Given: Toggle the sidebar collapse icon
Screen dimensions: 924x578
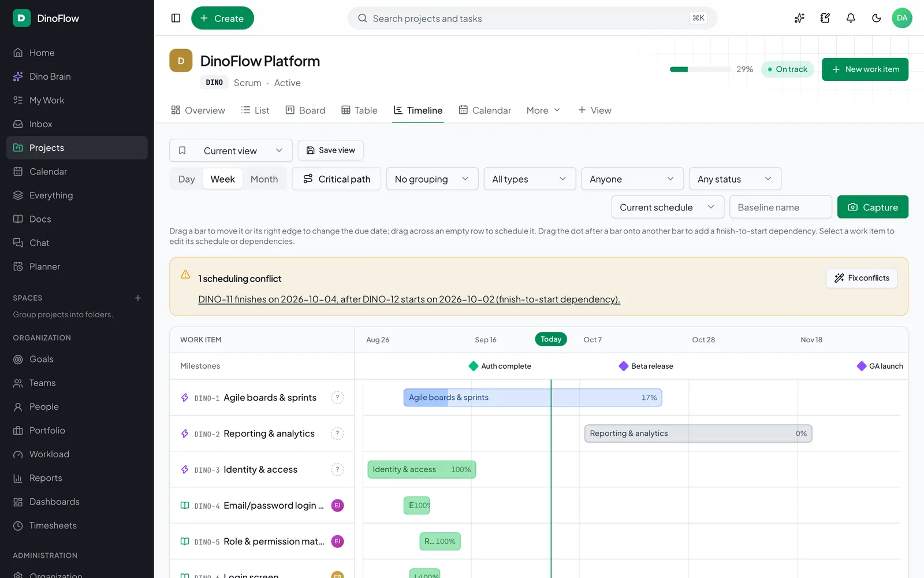Looking at the screenshot, I should point(176,18).
